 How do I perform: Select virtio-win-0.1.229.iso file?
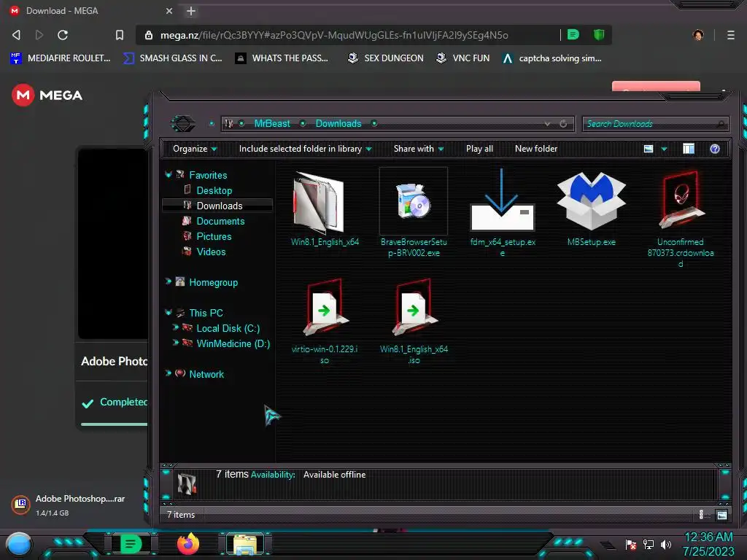(325, 322)
